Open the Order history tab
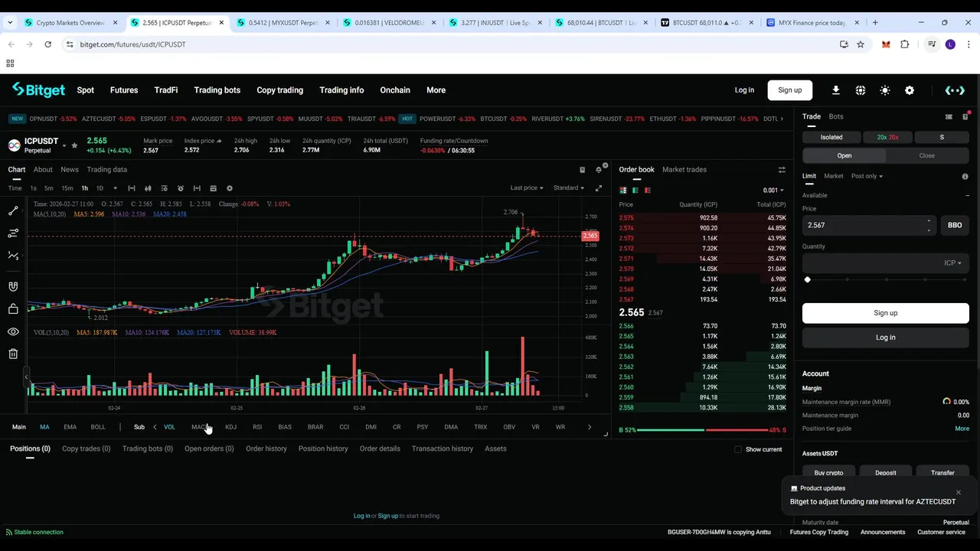Screen dimensions: 980x551 click(x=266, y=449)
